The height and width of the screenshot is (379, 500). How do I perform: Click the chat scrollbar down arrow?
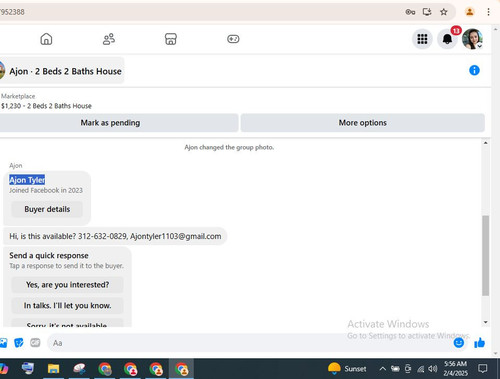tap(486, 322)
